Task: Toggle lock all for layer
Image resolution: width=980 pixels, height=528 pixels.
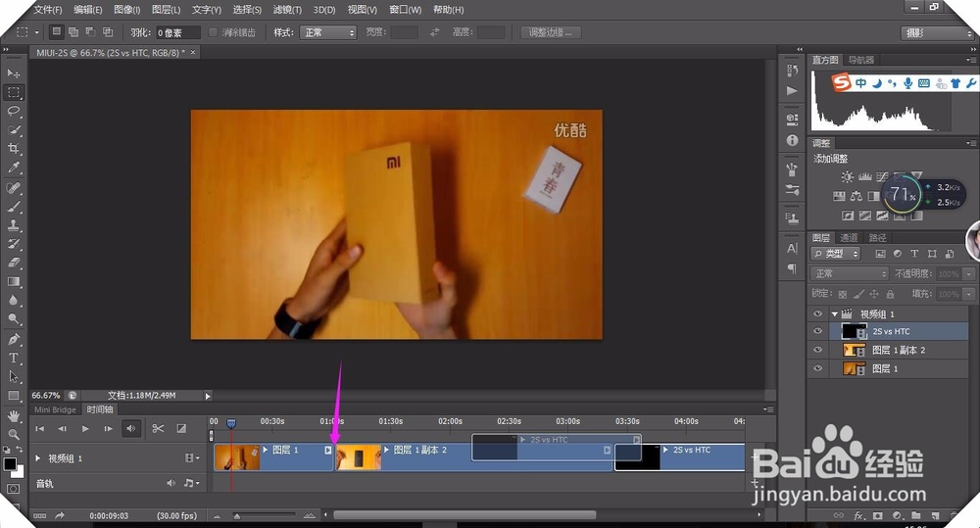Action: pyautogui.click(x=890, y=294)
